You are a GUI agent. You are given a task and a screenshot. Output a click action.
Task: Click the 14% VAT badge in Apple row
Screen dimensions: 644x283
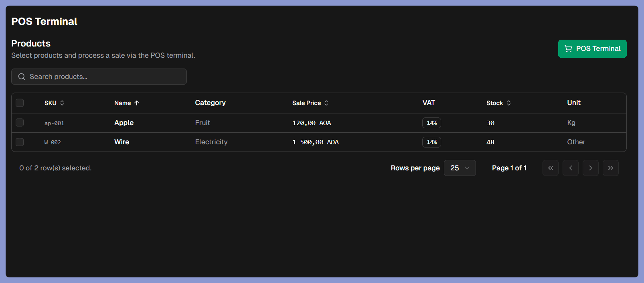(431, 123)
